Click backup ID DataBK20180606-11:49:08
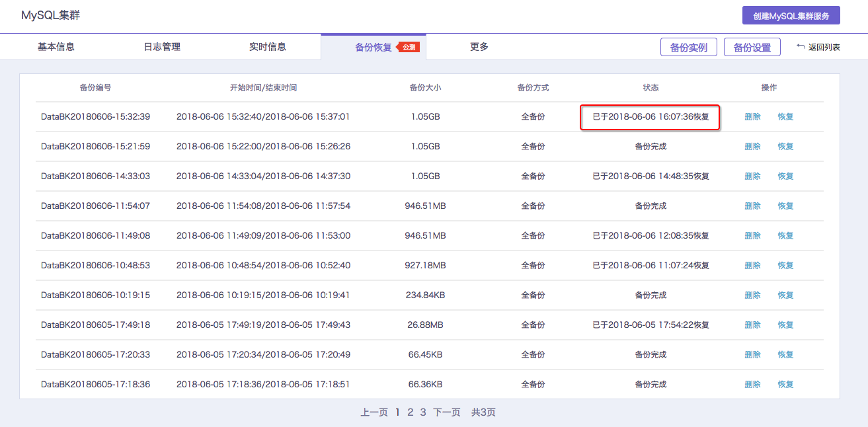The width and height of the screenshot is (868, 427). tap(95, 236)
